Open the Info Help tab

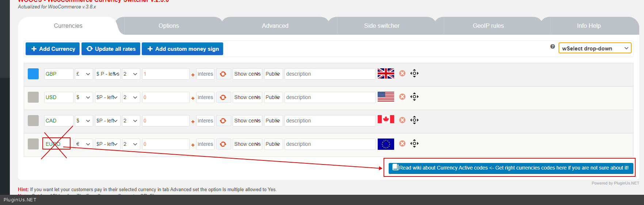click(x=589, y=26)
